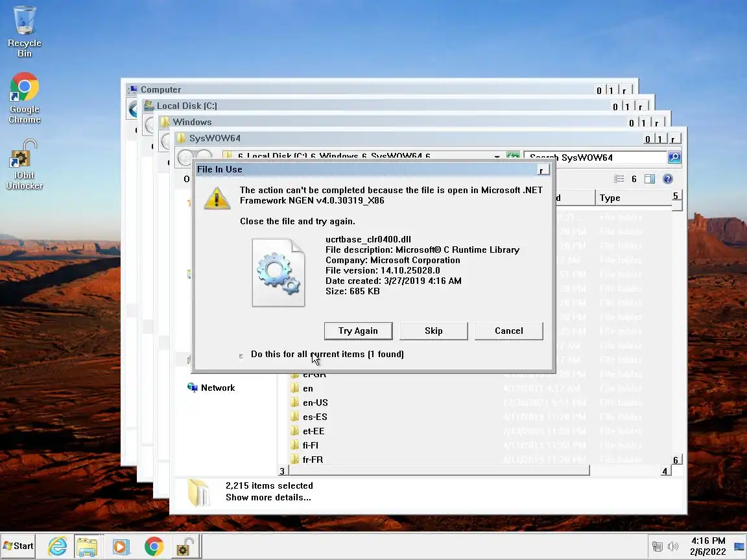
Task: Launch Windows Media Player from the taskbar
Action: click(x=121, y=546)
